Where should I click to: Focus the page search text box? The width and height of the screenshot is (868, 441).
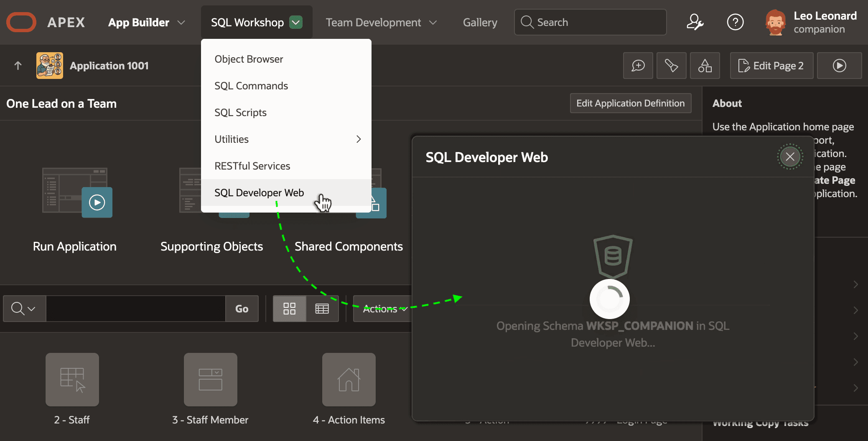(x=136, y=309)
